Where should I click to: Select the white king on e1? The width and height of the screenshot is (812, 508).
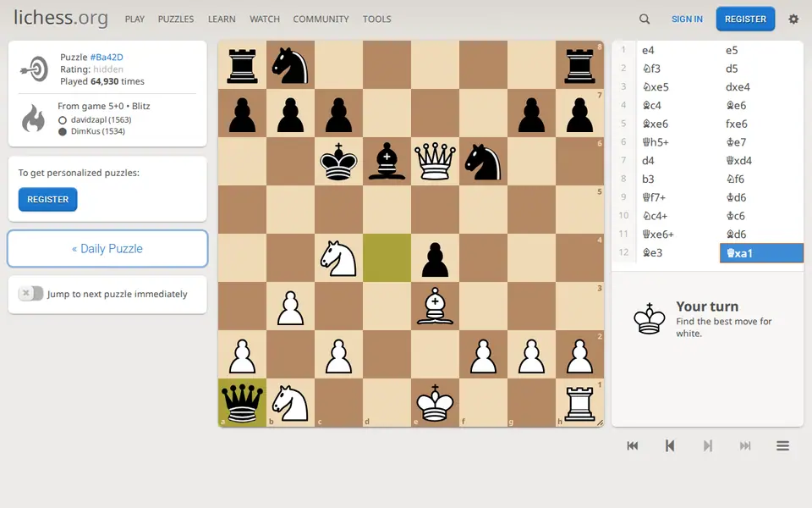tap(435, 403)
